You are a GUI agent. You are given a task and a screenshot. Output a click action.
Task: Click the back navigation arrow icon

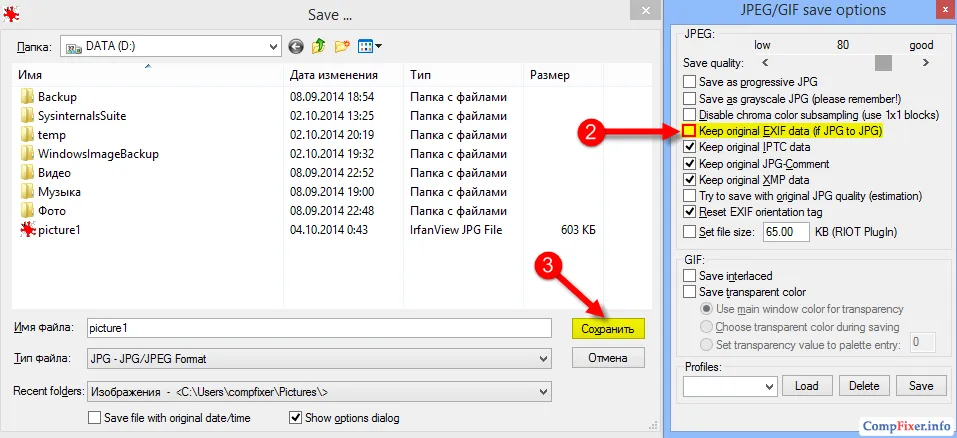[296, 46]
